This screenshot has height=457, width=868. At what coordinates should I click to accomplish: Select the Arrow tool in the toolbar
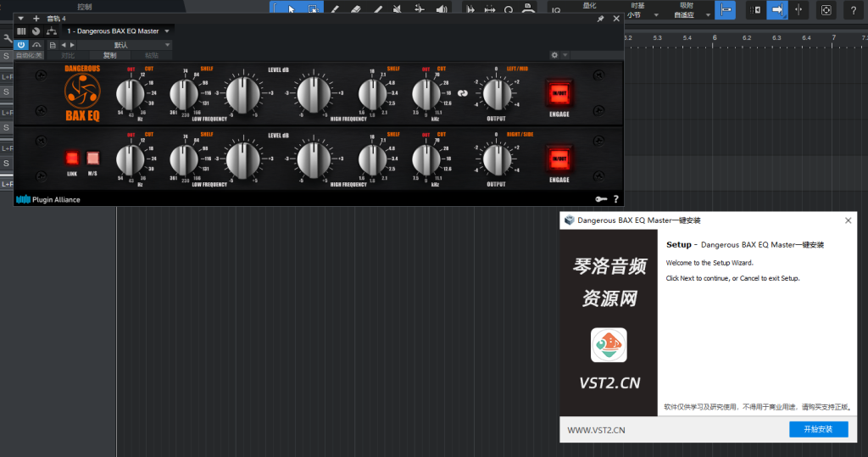click(x=292, y=9)
